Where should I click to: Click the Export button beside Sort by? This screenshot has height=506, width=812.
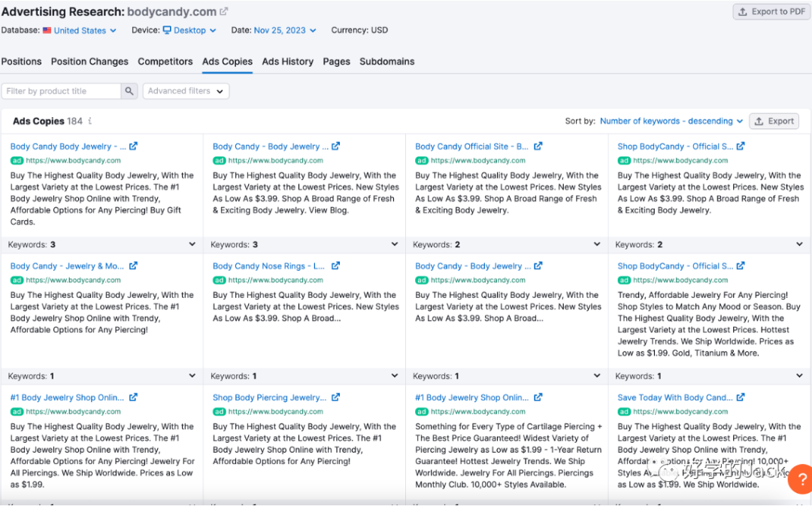pos(774,121)
